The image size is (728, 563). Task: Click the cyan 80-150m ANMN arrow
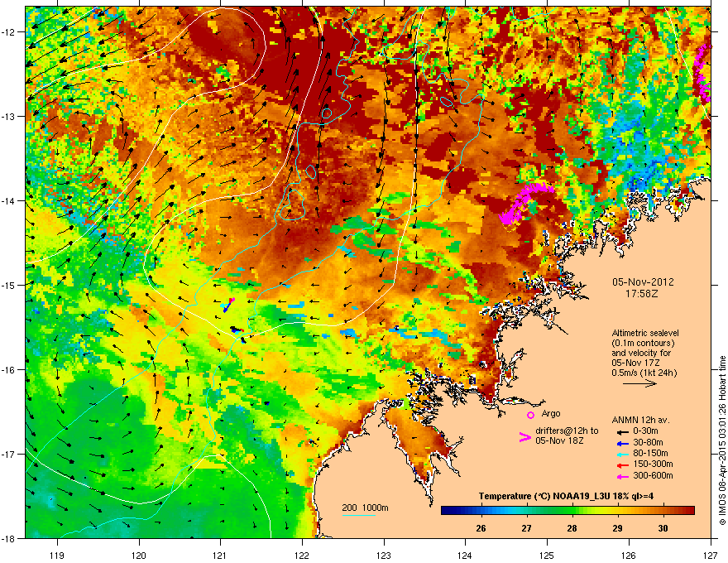coord(621,454)
